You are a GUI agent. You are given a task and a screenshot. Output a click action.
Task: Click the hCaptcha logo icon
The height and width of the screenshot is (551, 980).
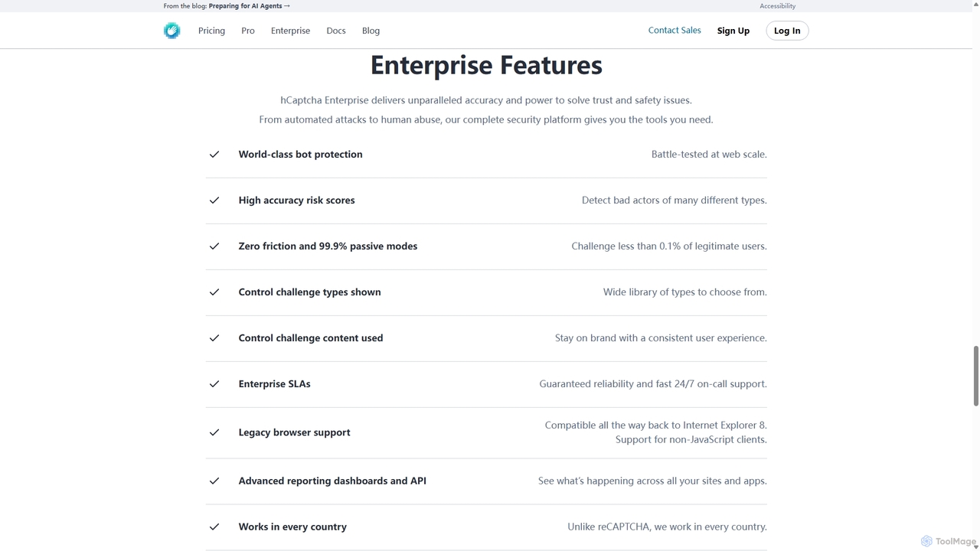(171, 31)
